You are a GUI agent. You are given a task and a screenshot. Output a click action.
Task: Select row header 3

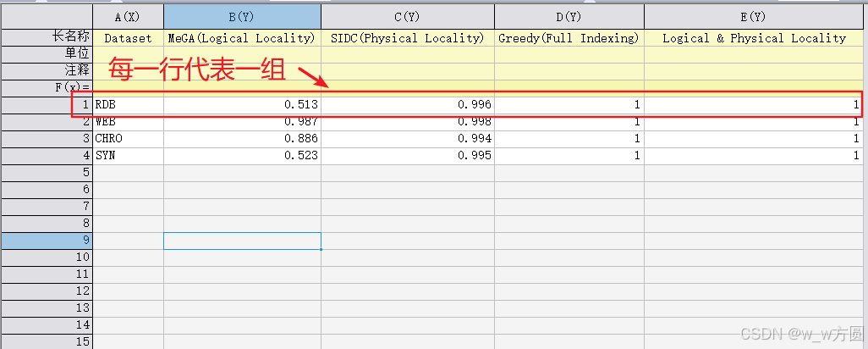click(x=47, y=138)
